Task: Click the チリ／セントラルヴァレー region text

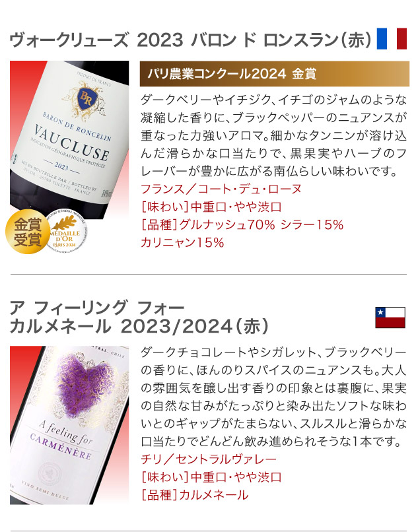Action: [x=209, y=459]
